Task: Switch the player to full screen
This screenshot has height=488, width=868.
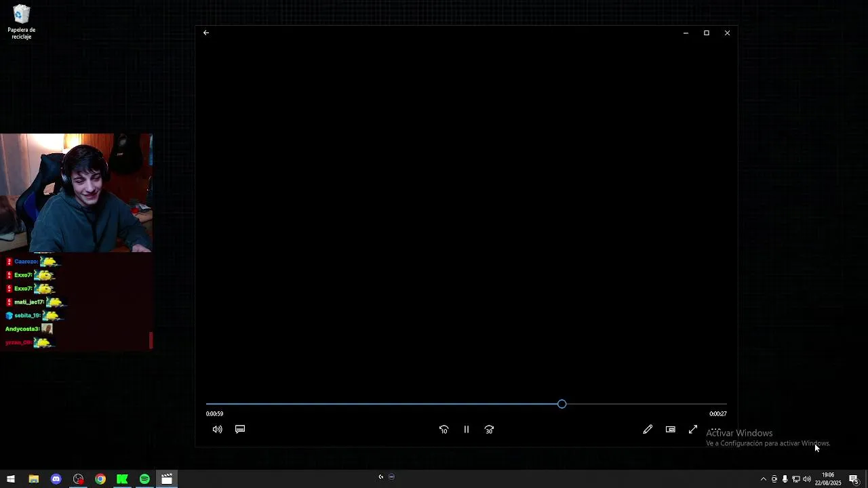Action: [693, 429]
